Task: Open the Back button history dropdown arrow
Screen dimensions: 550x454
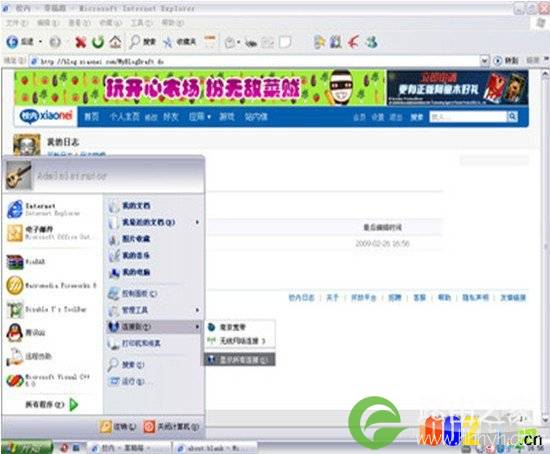Action: click(x=40, y=42)
